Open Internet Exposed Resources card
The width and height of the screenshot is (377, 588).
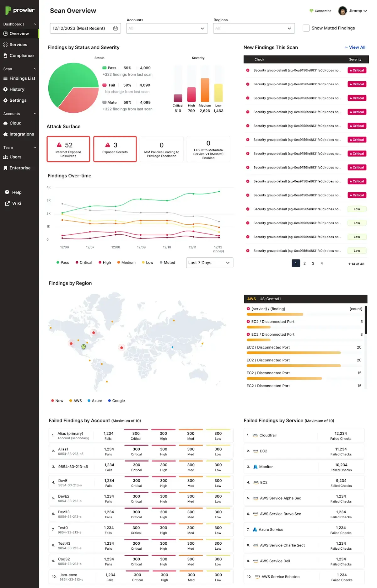pos(68,149)
